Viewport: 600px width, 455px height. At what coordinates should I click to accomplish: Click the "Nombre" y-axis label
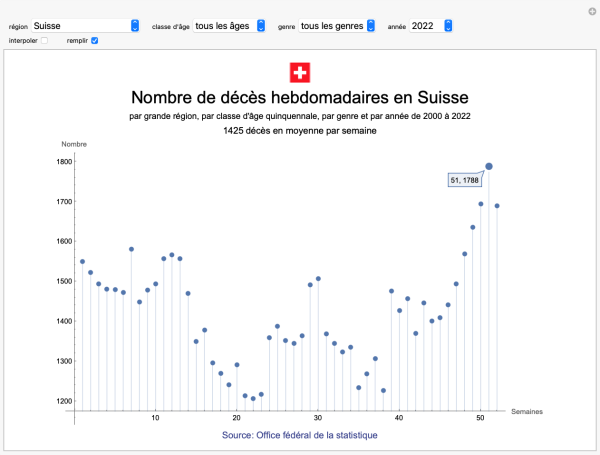point(74,144)
